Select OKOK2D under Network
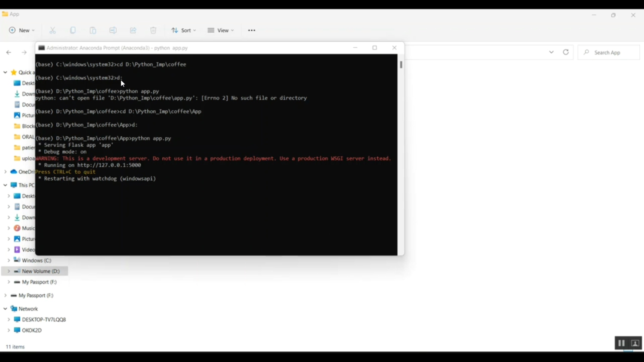The image size is (644, 362). [28, 330]
